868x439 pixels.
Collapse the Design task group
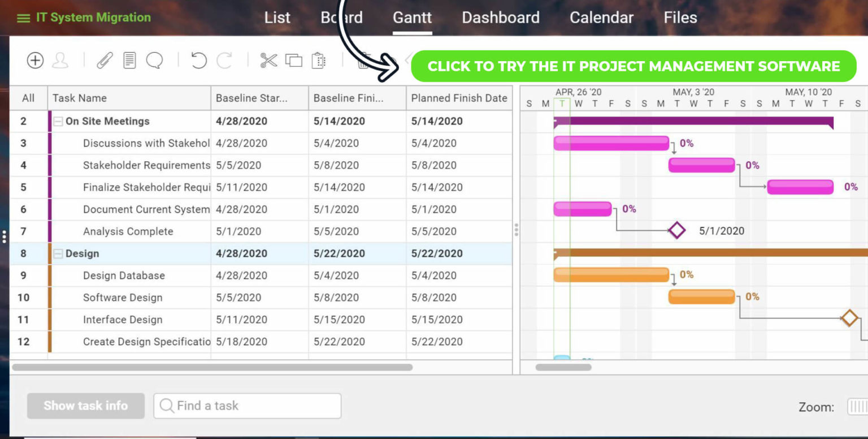(58, 254)
